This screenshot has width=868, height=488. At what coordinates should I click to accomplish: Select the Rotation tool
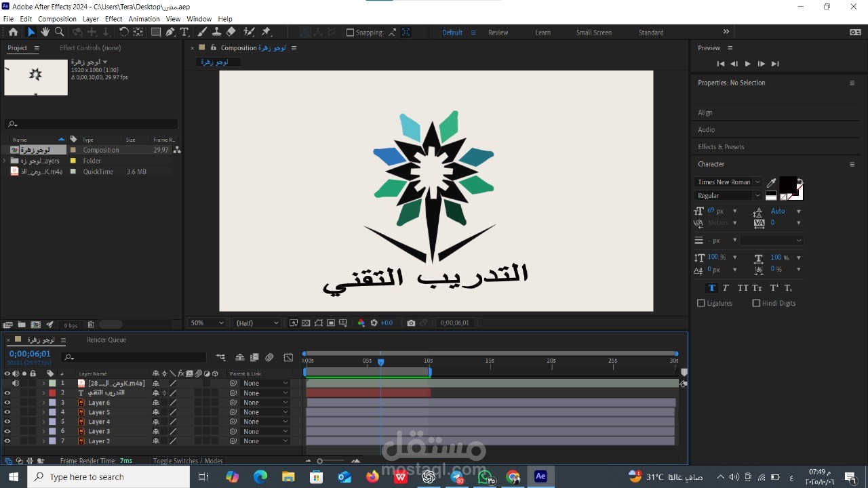point(124,32)
